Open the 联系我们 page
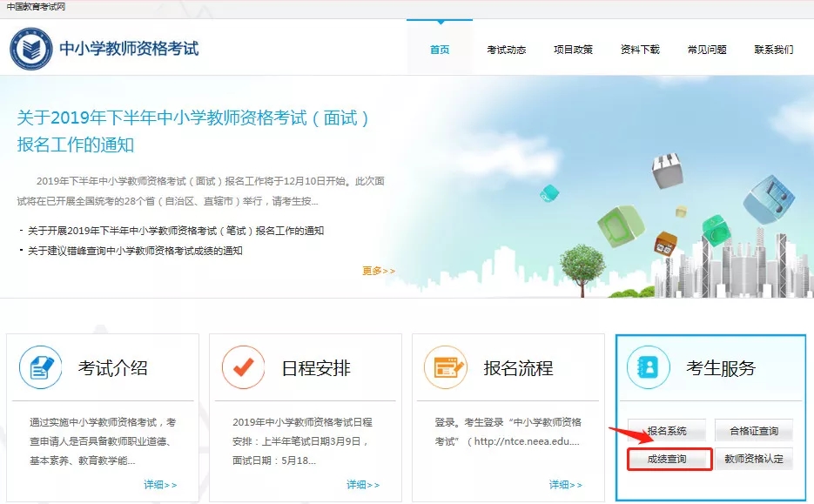Viewport: 814px width, 504px height. 775,50
